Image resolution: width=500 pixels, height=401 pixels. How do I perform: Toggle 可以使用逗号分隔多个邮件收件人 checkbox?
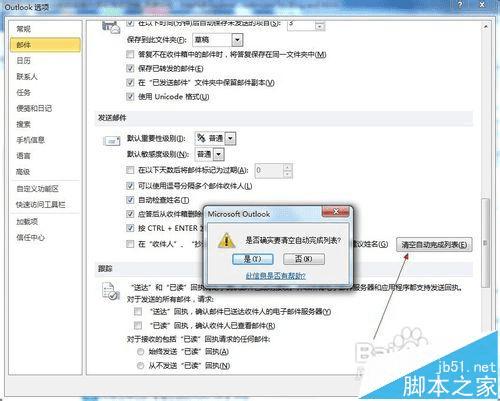[x=130, y=186]
